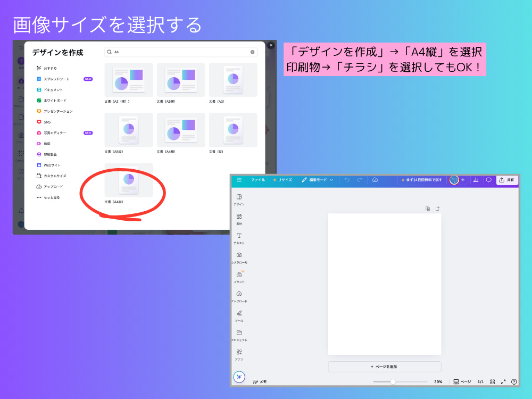
Task: Click the 共有 share button
Action: pyautogui.click(x=506, y=180)
